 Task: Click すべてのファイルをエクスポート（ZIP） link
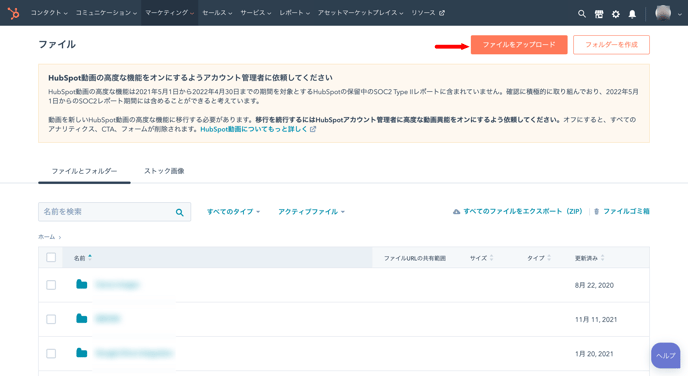[523, 211]
